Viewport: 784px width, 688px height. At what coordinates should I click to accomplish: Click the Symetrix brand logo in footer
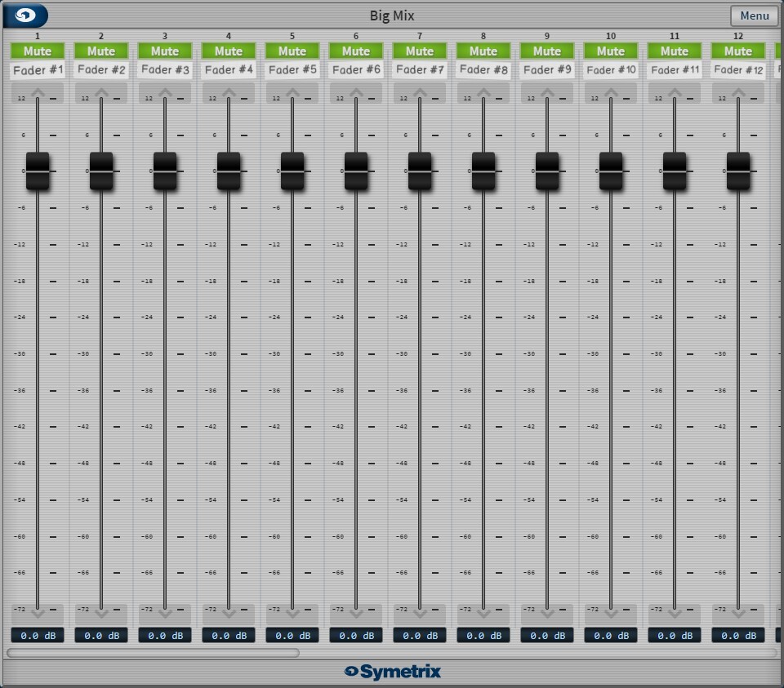point(392,672)
